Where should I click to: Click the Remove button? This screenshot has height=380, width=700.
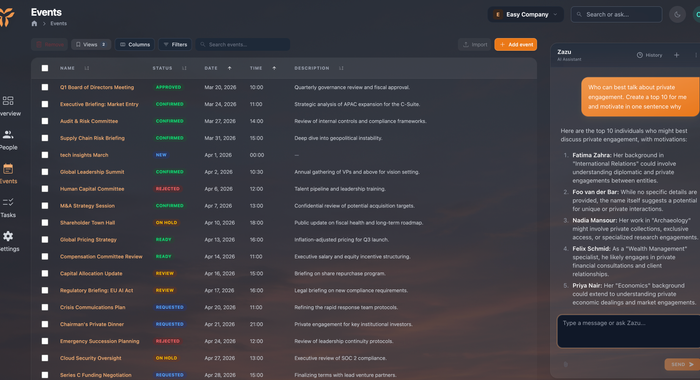[50, 45]
